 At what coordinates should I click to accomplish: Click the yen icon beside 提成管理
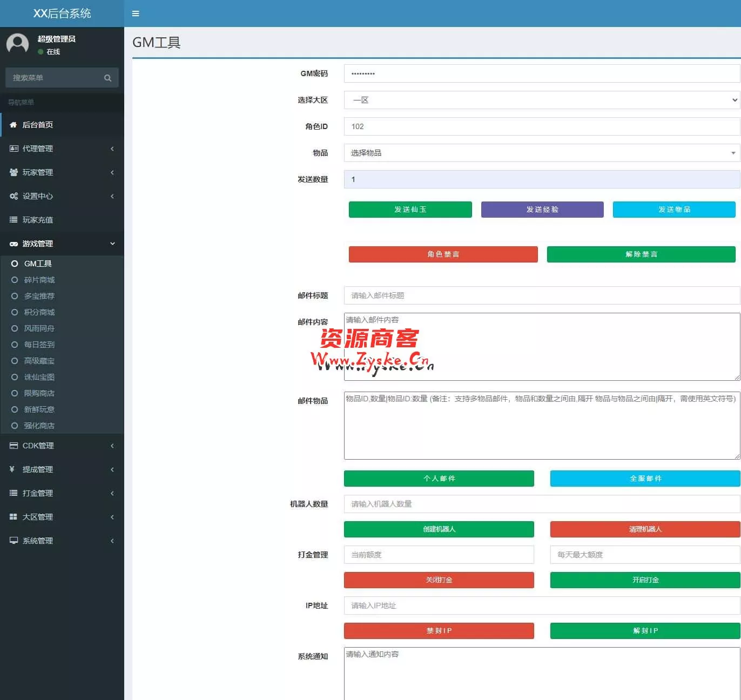click(x=12, y=469)
